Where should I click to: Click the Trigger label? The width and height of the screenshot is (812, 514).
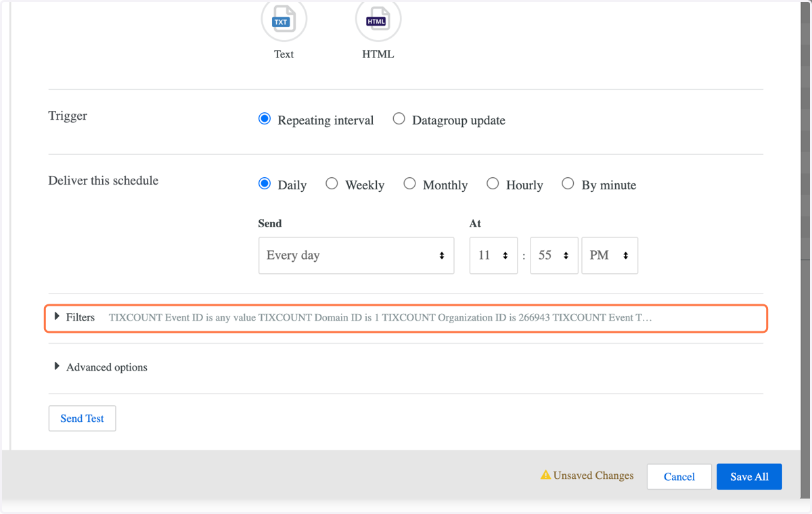[68, 116]
